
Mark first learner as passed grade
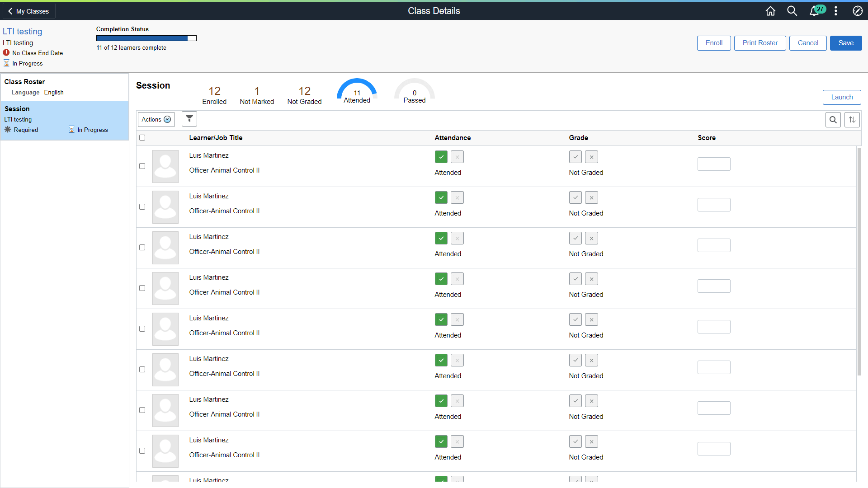click(x=576, y=157)
